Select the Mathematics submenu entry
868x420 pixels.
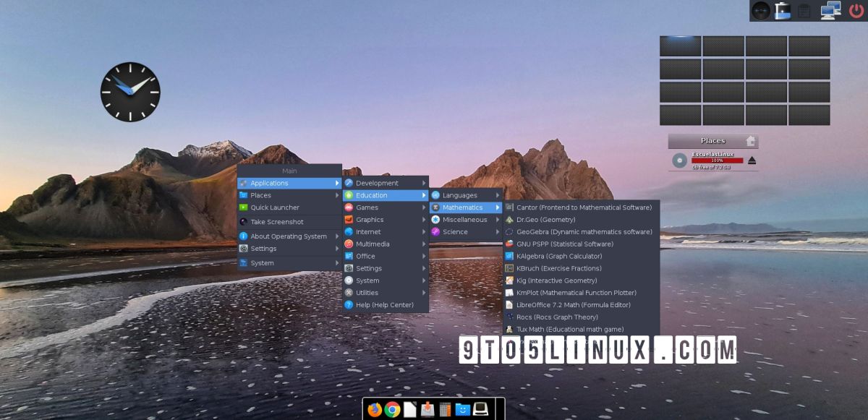coord(467,207)
